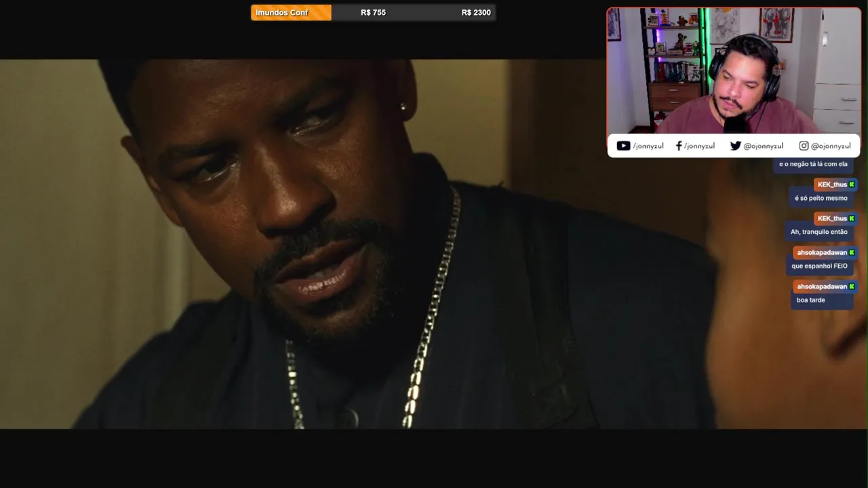Click the Instagram icon in the social bar
Screen dimensions: 868x488
pos(804,146)
